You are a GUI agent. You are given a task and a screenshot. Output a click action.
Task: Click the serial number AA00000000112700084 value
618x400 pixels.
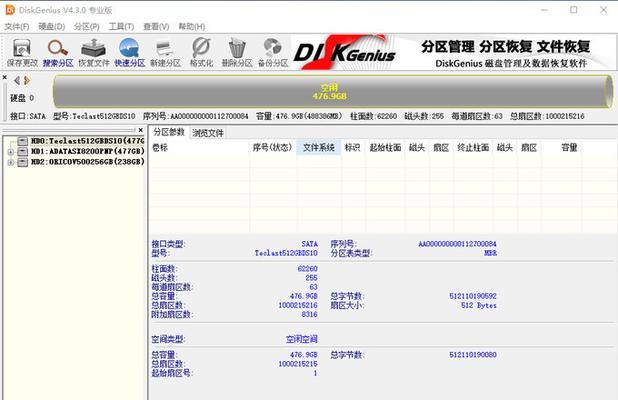point(457,244)
